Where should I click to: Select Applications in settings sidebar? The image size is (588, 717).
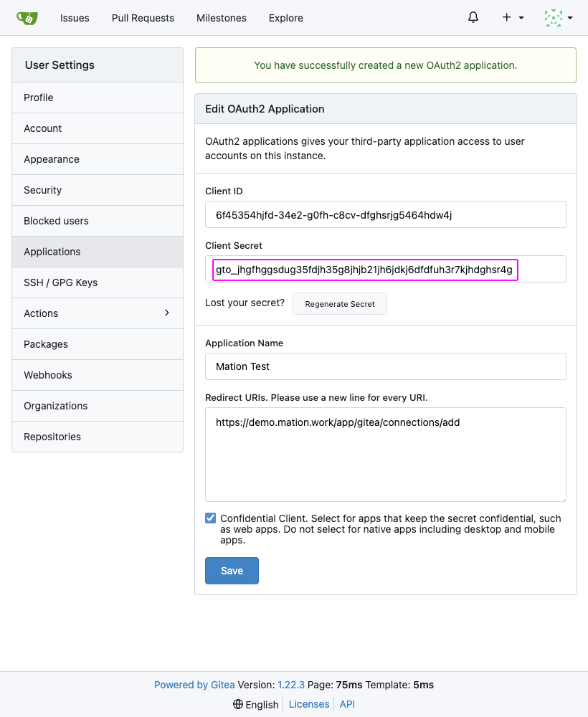click(98, 252)
